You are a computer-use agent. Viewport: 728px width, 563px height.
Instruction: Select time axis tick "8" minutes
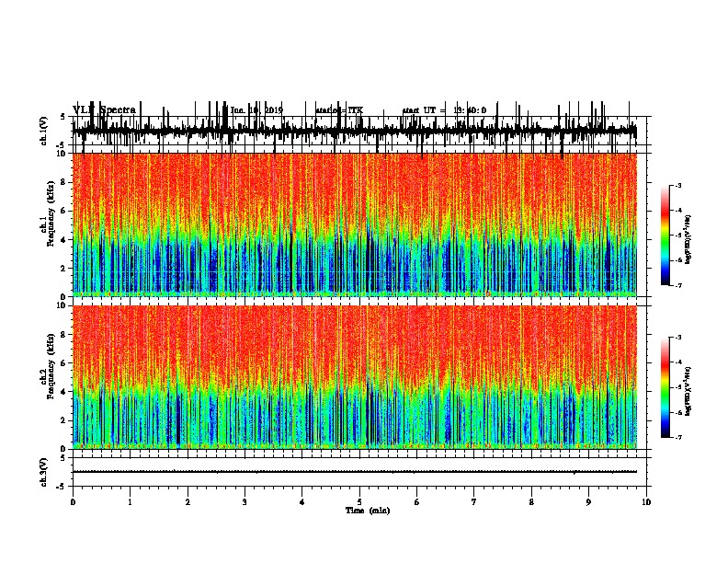(x=531, y=502)
